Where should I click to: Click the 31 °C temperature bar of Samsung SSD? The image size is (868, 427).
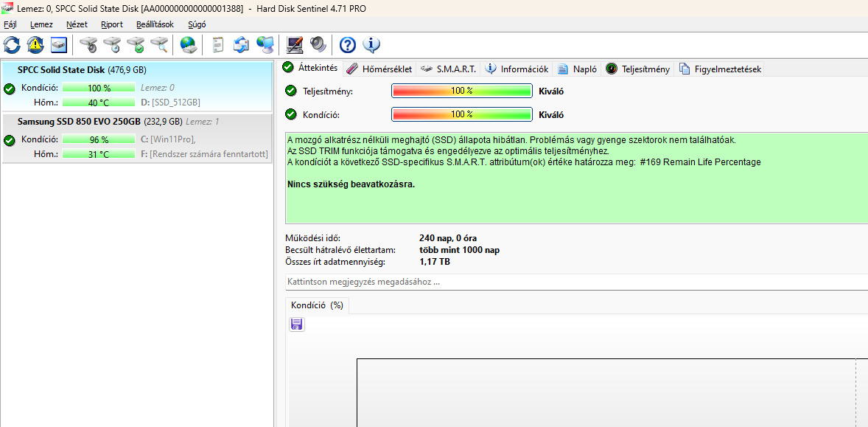(99, 154)
